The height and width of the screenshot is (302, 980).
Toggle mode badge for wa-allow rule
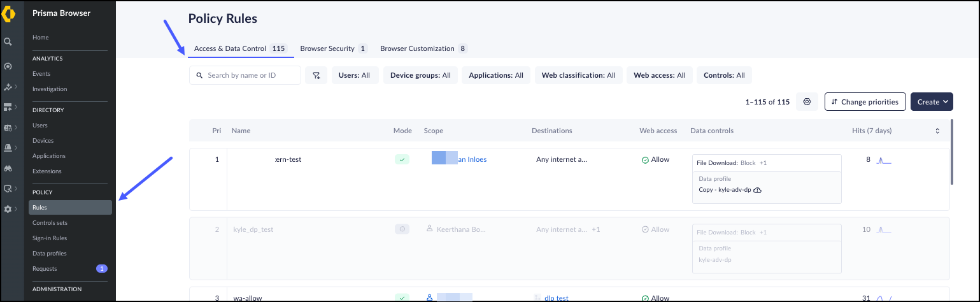pos(402,297)
